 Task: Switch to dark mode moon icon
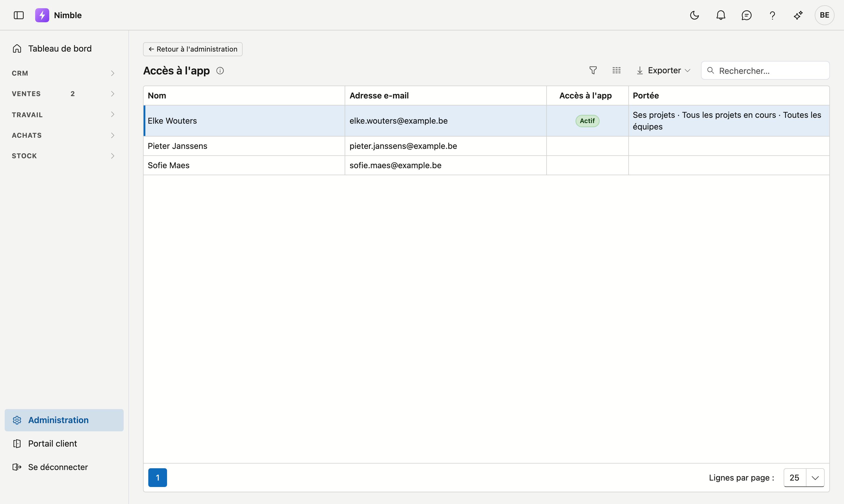pyautogui.click(x=694, y=15)
